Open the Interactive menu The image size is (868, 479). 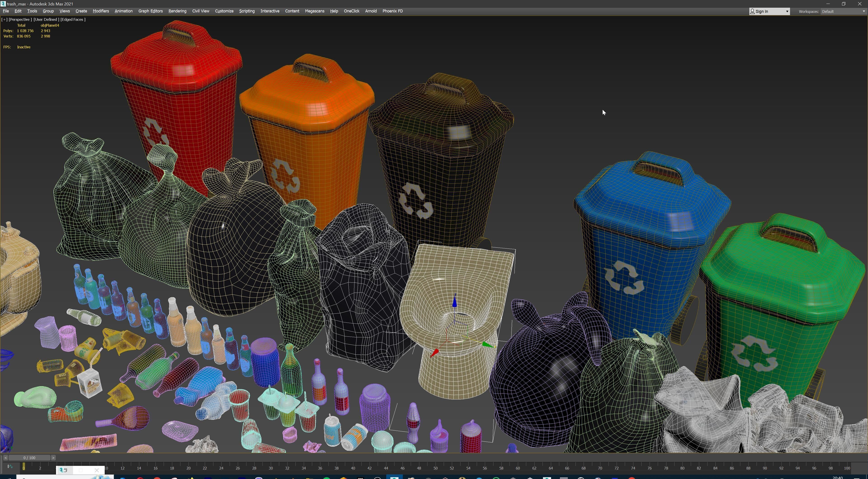click(270, 11)
